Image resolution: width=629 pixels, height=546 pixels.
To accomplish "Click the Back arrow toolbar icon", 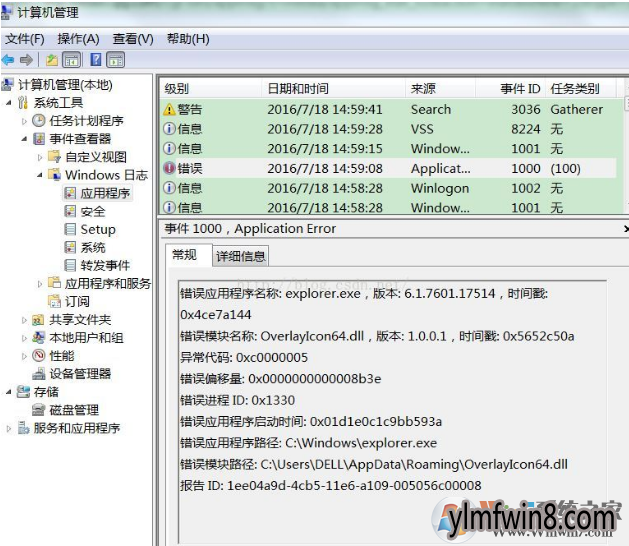I will coord(8,60).
